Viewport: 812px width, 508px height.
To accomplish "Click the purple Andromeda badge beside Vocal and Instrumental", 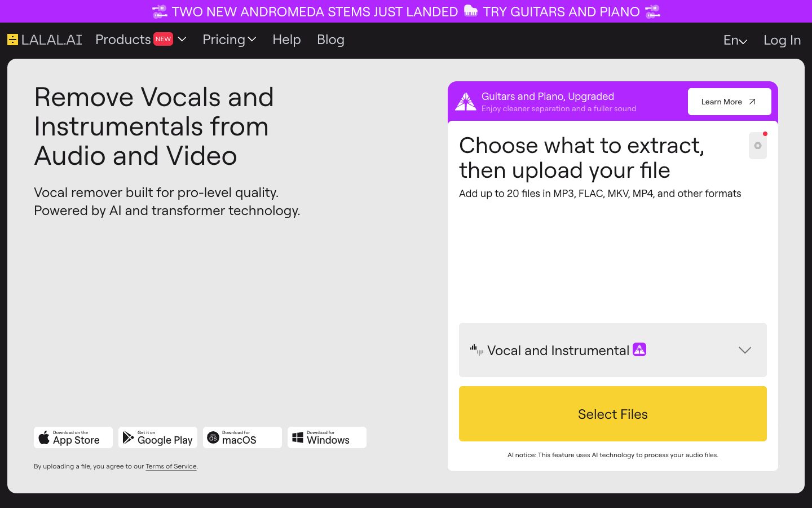I will [x=639, y=349].
